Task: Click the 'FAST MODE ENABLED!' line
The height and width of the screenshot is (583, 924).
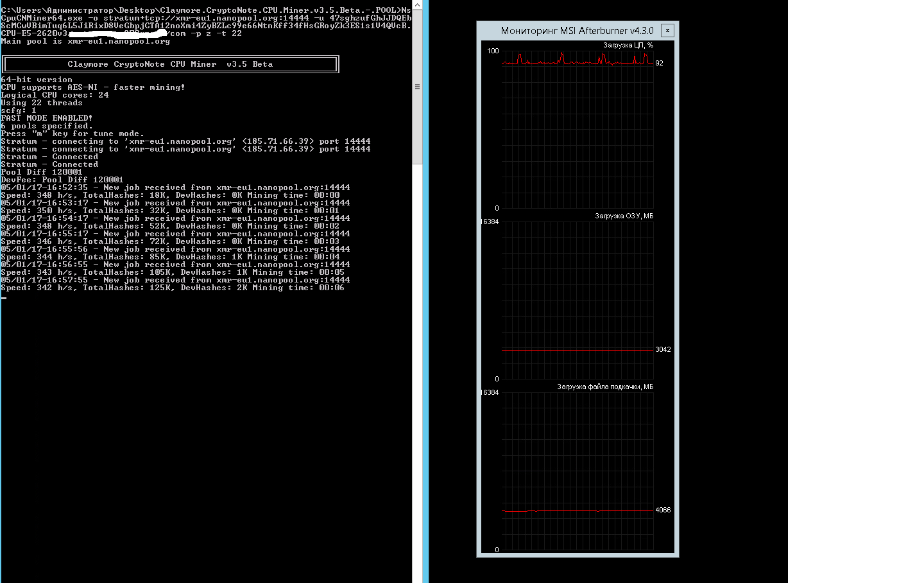Action: tap(47, 118)
